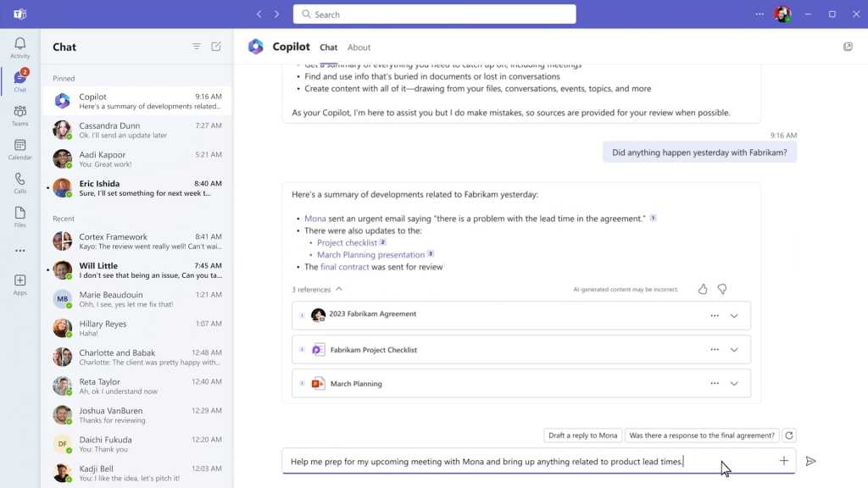This screenshot has width=868, height=488.
Task: Give thumbs down to Copilot response
Action: (x=722, y=289)
